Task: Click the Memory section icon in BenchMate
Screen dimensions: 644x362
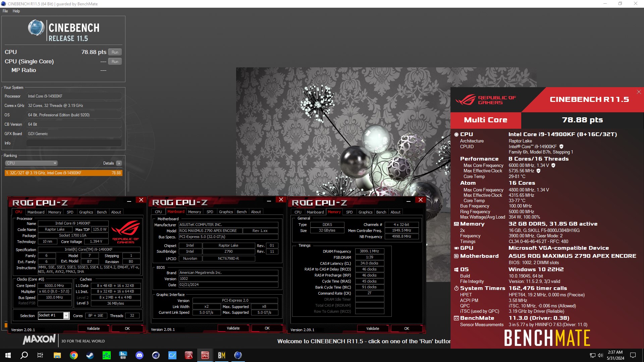Action: (x=456, y=224)
